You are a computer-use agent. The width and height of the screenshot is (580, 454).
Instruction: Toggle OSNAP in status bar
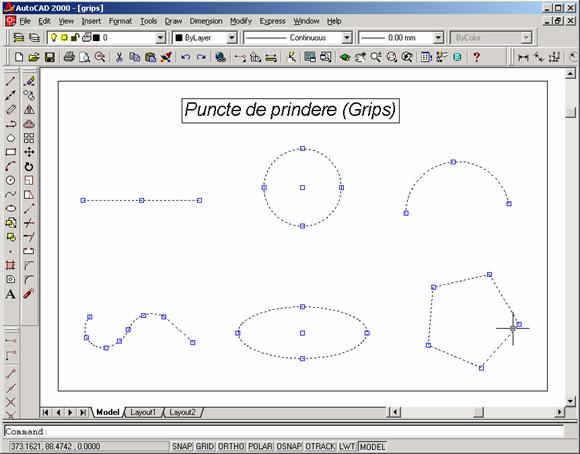pyautogui.click(x=289, y=446)
